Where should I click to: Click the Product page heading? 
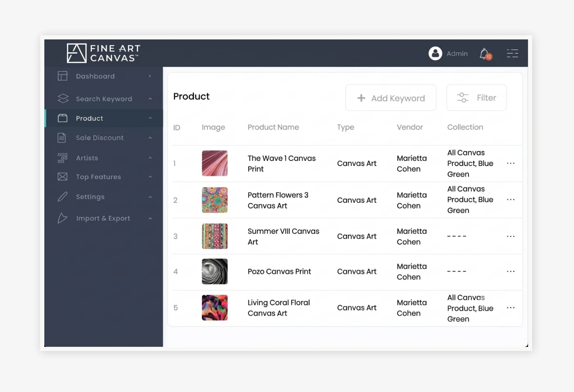pyautogui.click(x=191, y=96)
